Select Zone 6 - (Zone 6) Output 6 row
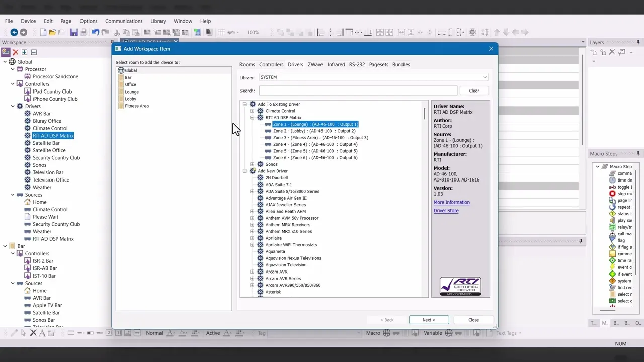Image resolution: width=644 pixels, height=362 pixels. 315,158
